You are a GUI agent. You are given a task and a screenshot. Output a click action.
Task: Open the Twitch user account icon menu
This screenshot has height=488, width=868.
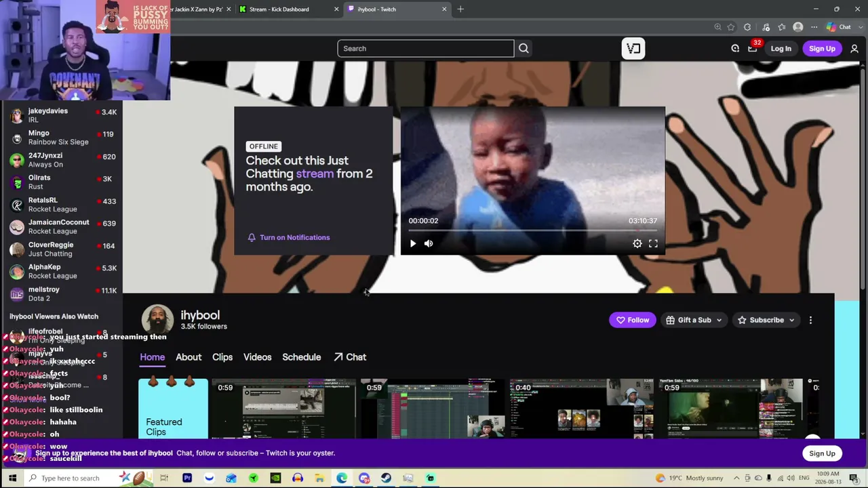coord(854,49)
